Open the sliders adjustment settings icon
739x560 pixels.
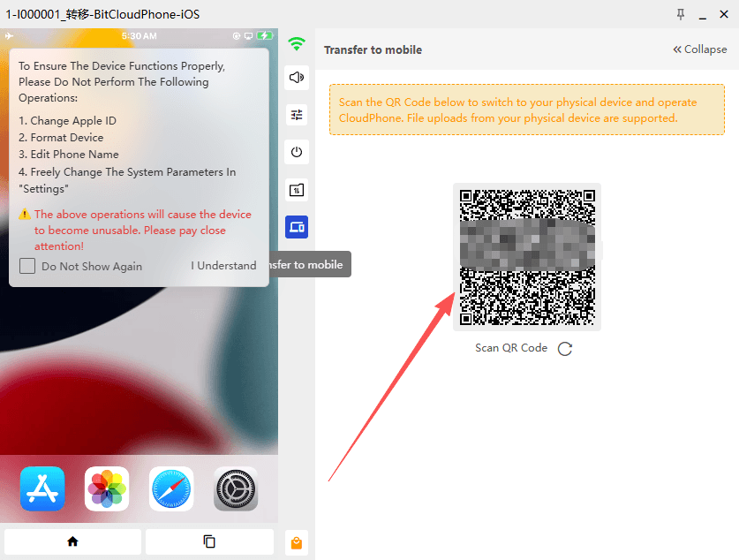pos(297,115)
